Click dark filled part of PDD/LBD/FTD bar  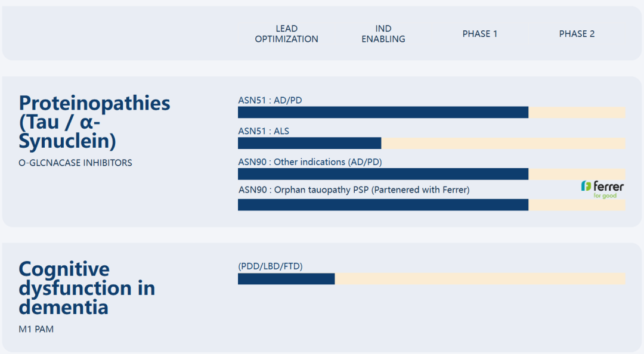point(286,279)
